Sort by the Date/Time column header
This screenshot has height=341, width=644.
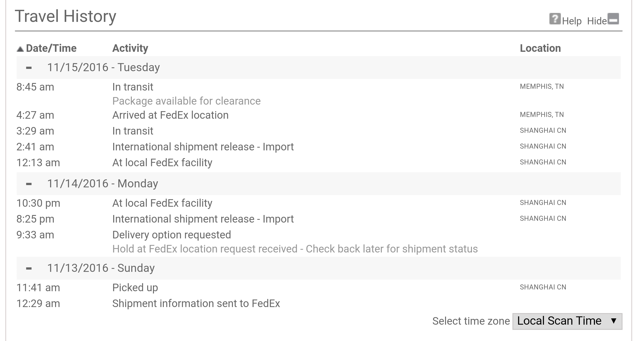click(51, 48)
